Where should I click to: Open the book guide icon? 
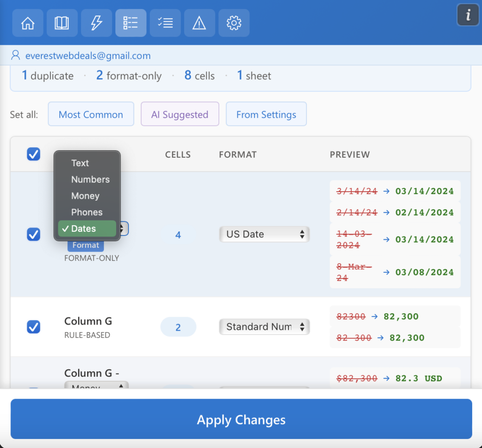(62, 23)
